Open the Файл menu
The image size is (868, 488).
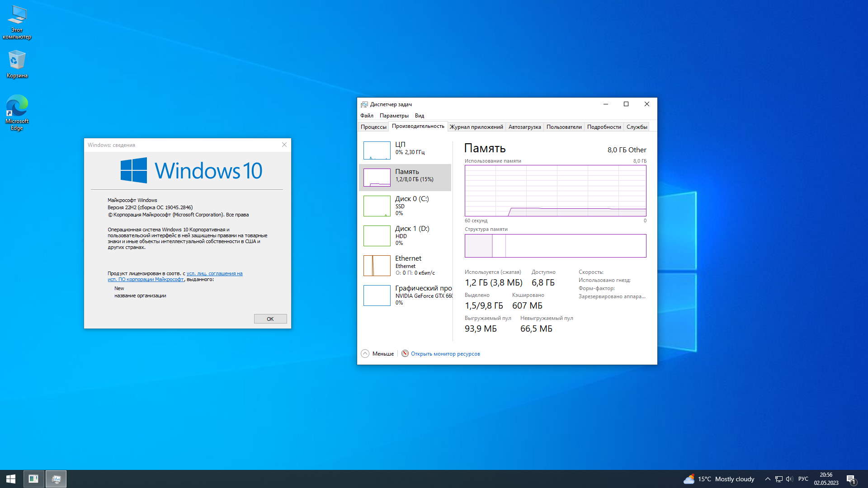click(x=367, y=116)
